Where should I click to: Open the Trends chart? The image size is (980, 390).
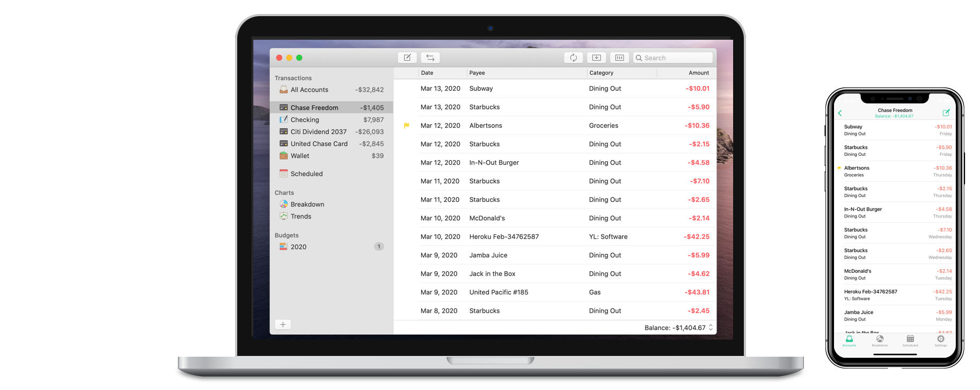tap(331, 216)
